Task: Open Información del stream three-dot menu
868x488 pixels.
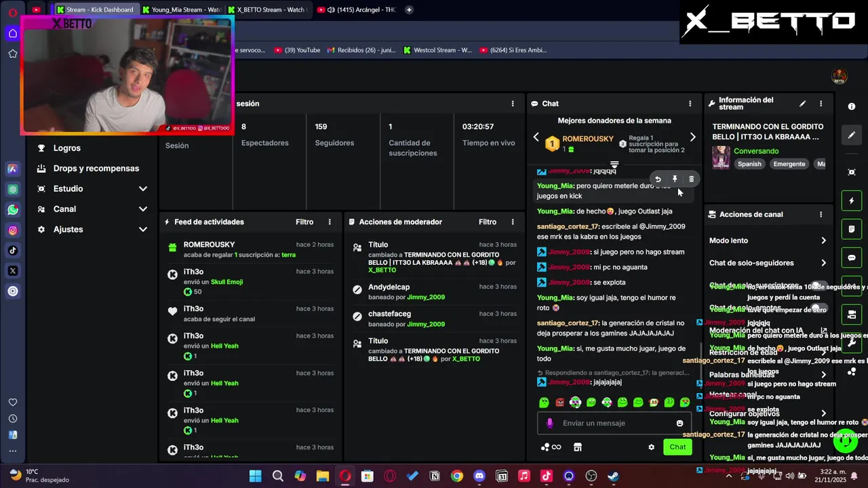Action: (821, 104)
